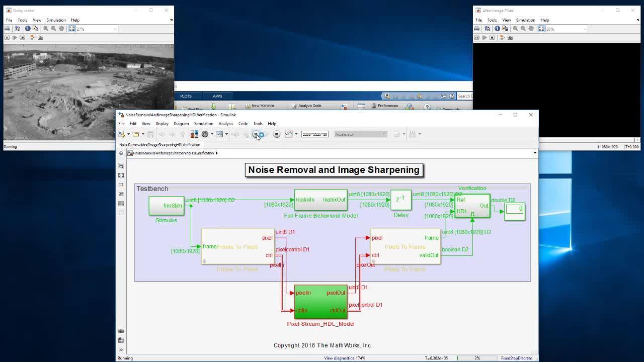Switch to the APPS tab in MATLAB
This screenshot has width=644, height=362.
click(x=217, y=96)
